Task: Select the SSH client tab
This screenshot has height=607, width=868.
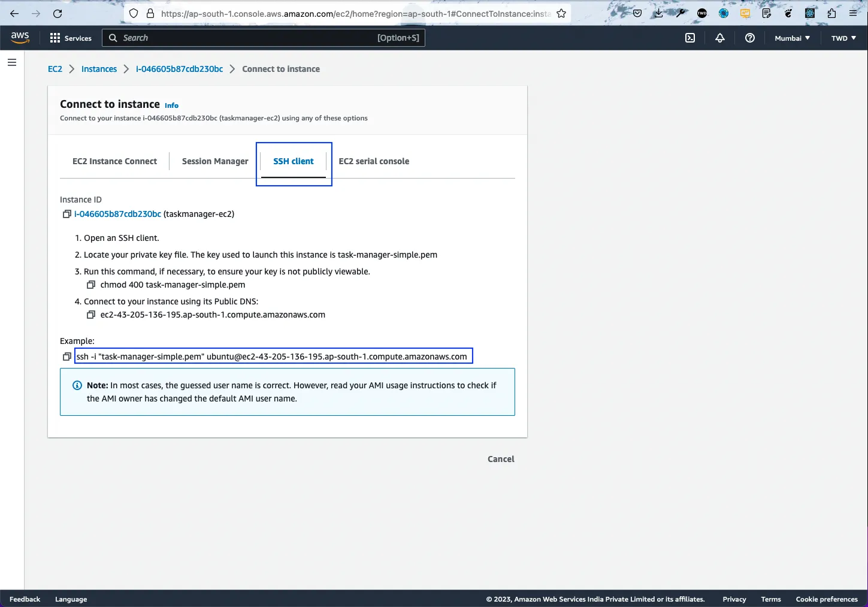Action: (x=294, y=161)
